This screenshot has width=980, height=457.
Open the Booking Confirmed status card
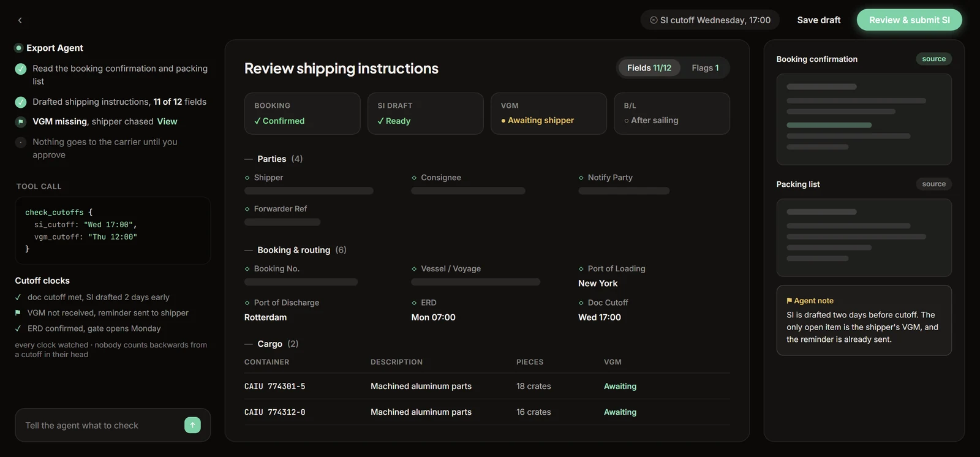click(x=303, y=113)
